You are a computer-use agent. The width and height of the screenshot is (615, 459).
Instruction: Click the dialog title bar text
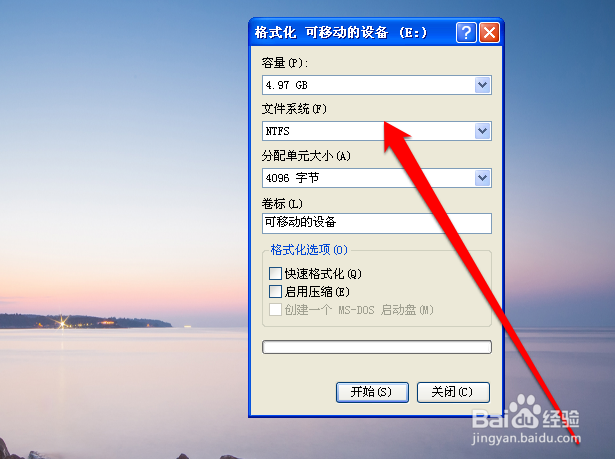pyautogui.click(x=340, y=32)
